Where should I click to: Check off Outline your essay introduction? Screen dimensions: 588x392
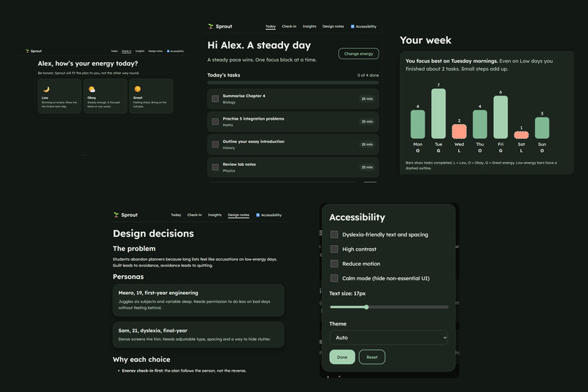215,145
